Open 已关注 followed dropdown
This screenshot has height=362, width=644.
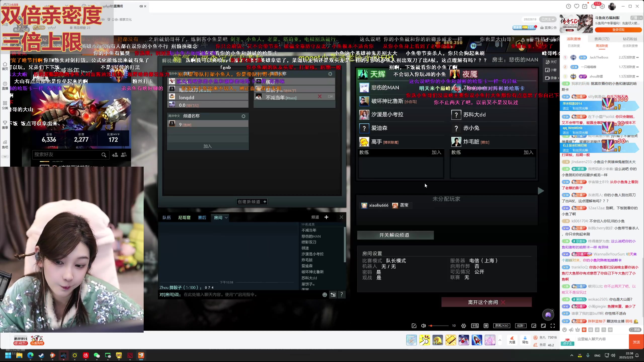point(548,19)
